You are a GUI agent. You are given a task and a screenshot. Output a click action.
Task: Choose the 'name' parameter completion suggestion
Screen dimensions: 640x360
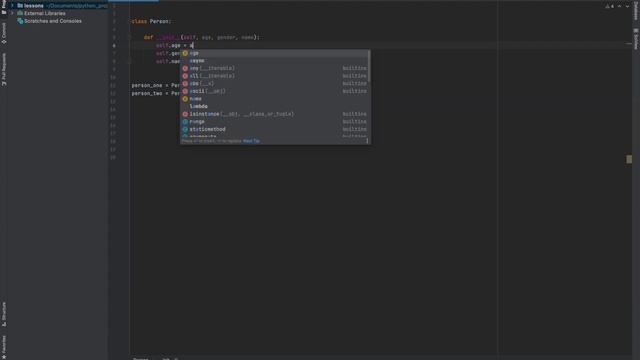[274, 99]
